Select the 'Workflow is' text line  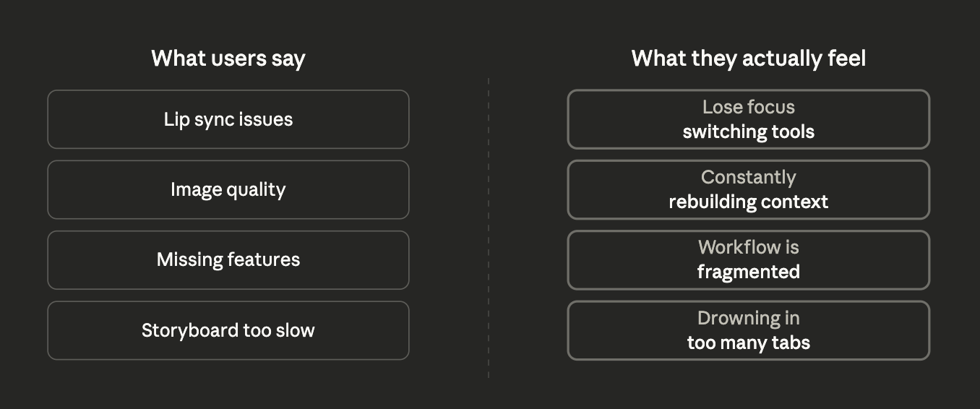point(748,247)
